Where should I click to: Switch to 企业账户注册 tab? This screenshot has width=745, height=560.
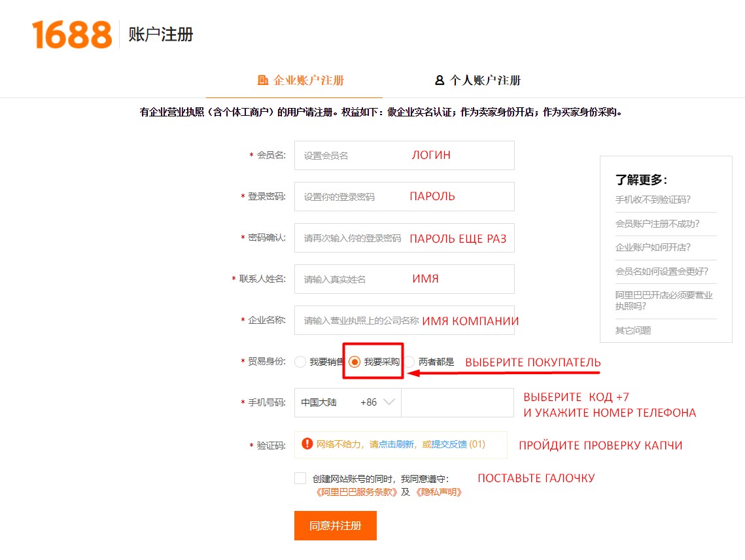301,80
